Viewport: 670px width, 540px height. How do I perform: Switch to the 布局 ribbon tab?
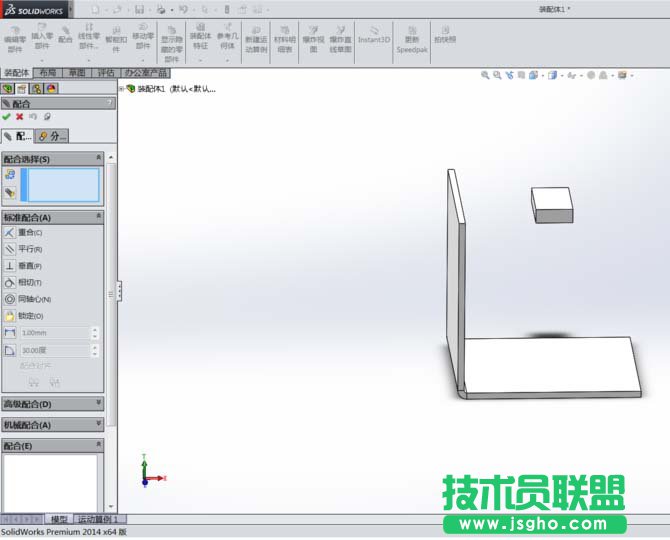pos(48,73)
